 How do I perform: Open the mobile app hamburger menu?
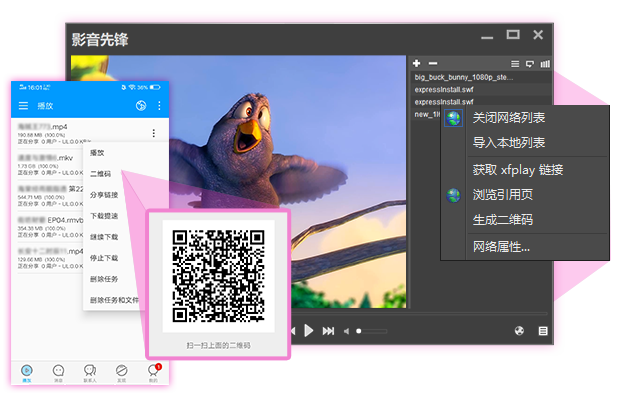[24, 105]
